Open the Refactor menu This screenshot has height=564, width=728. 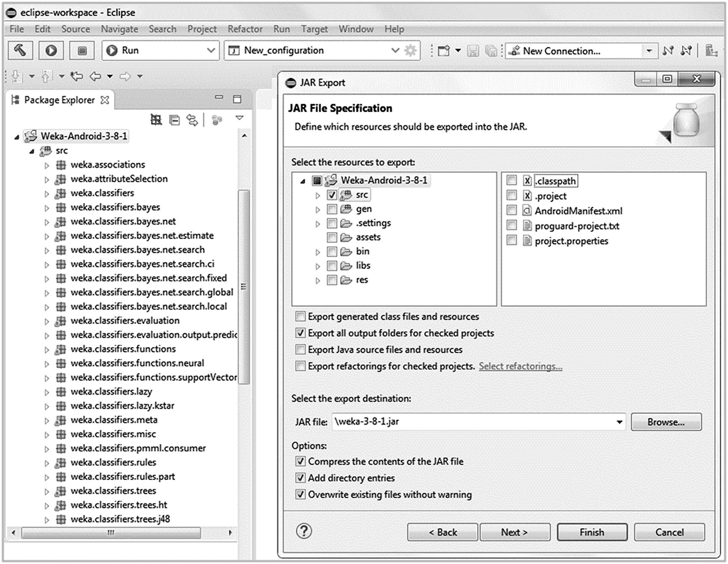click(x=245, y=29)
